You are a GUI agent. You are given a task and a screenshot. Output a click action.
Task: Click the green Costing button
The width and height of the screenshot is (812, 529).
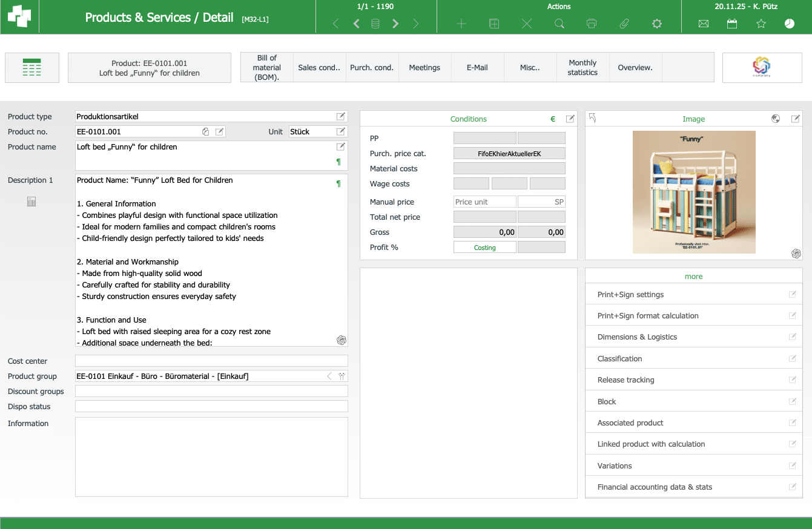click(x=484, y=248)
